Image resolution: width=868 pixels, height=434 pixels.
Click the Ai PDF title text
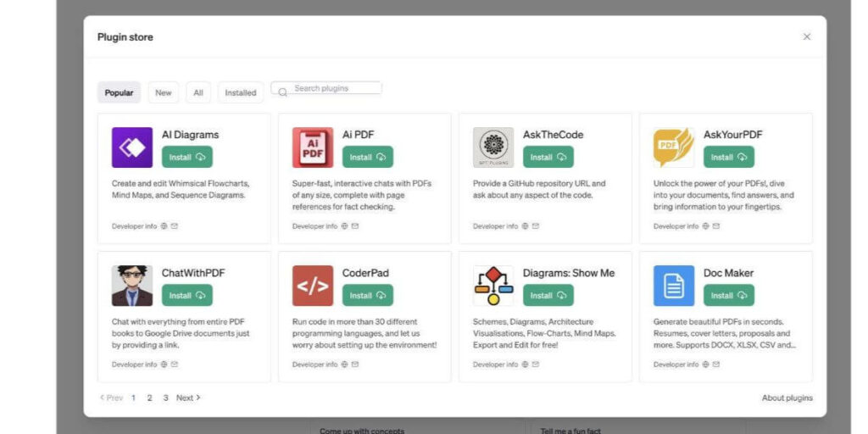359,135
